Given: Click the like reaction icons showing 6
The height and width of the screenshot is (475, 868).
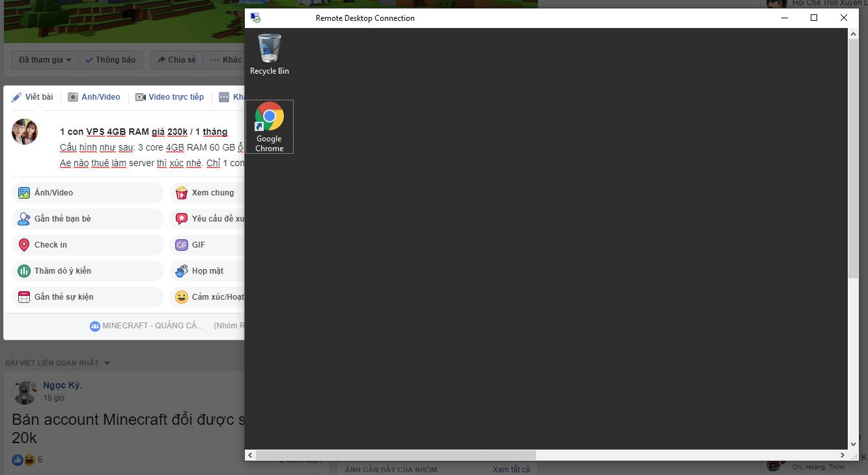Looking at the screenshot, I should (x=24, y=459).
